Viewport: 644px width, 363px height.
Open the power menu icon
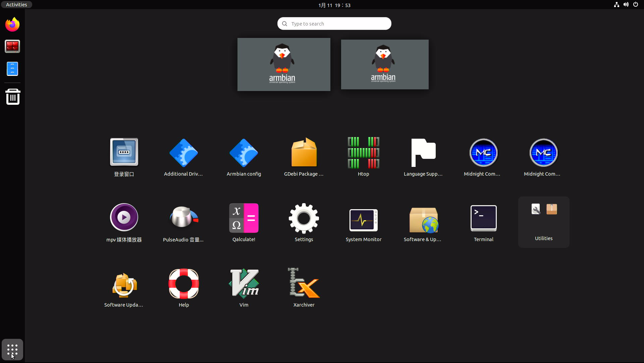tap(636, 5)
